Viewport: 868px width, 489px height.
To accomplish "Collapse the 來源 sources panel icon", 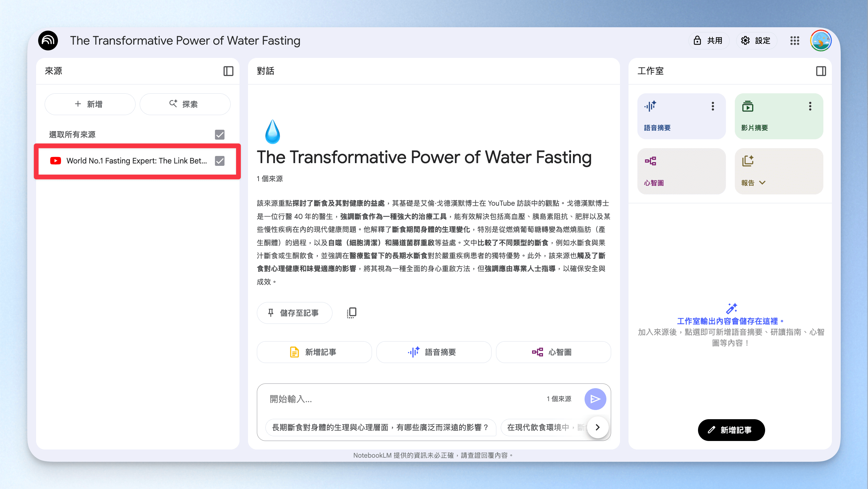I will pyautogui.click(x=228, y=71).
